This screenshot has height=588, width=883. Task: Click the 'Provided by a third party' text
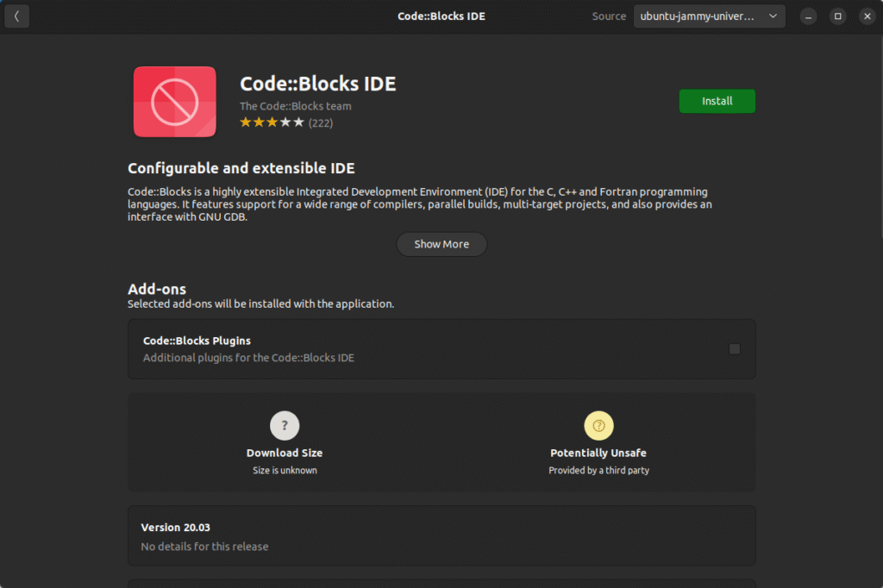[598, 471]
